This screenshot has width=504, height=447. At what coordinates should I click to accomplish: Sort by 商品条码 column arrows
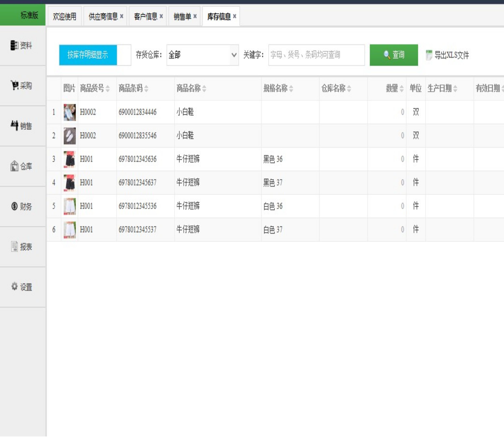146,89
